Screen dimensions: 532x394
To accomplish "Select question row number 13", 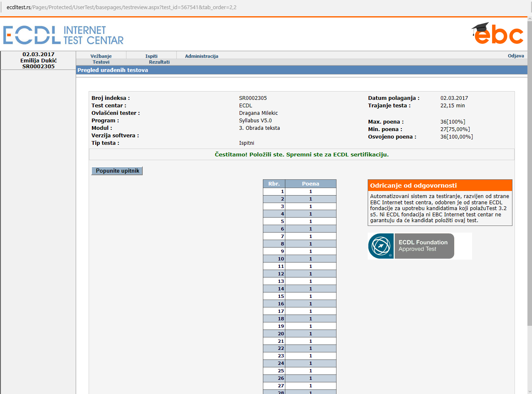I will (299, 281).
